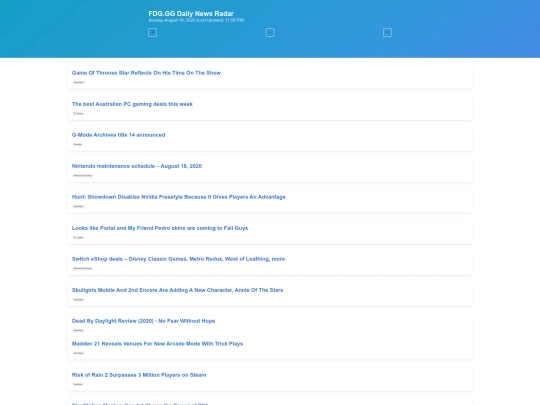This screenshot has width=540, height=405.
Task: Click the source tag under the Skullgirls headline
Action: [x=78, y=300]
